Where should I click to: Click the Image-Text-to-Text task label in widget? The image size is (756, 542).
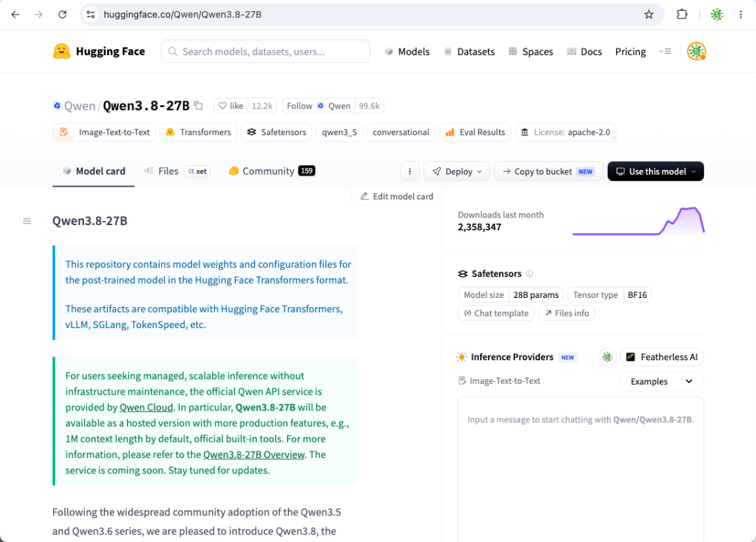point(499,381)
